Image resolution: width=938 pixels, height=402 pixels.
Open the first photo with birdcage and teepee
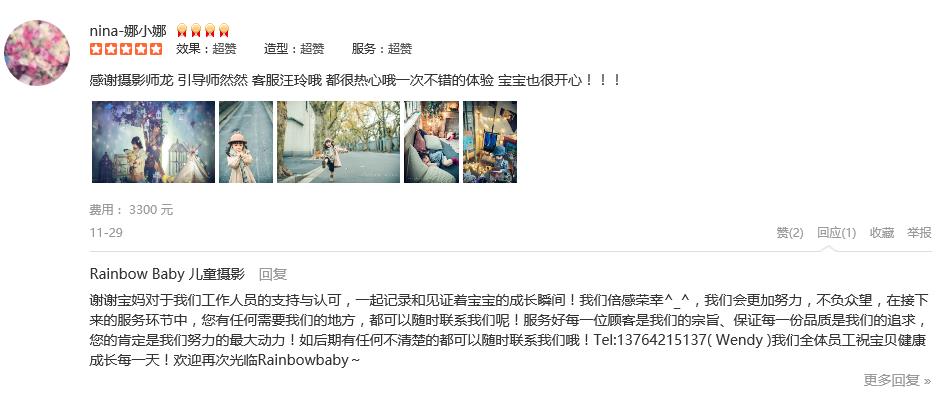coord(153,142)
